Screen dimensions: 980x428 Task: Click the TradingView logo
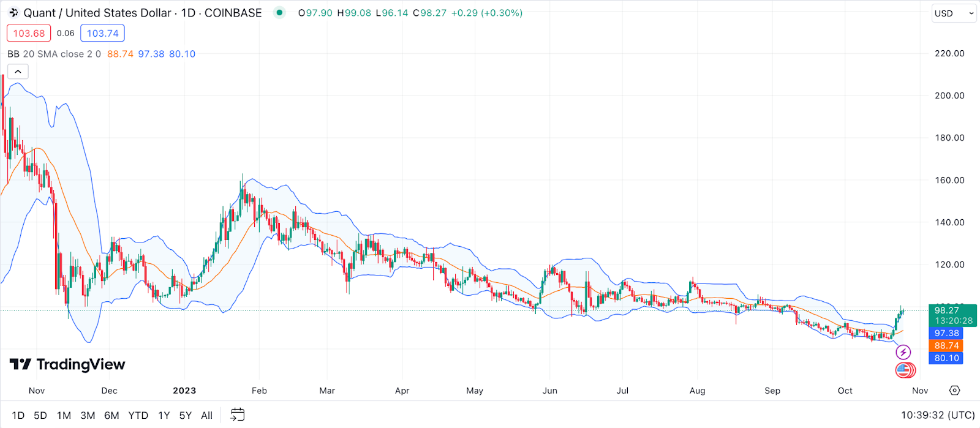67,365
